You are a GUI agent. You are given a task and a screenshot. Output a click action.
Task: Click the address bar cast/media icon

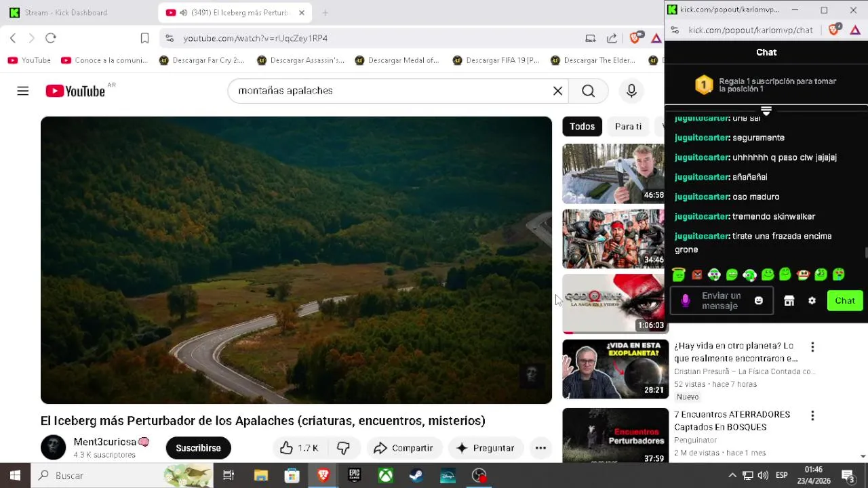591,38
